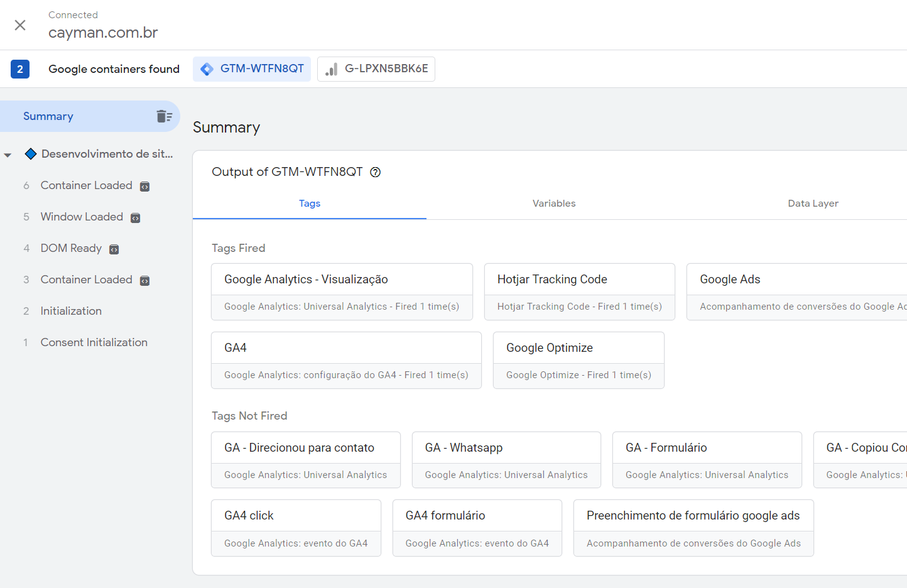Screen dimensions: 907x588
Task: Open the Hotjar Tracking Code tag card
Action: coord(580,292)
